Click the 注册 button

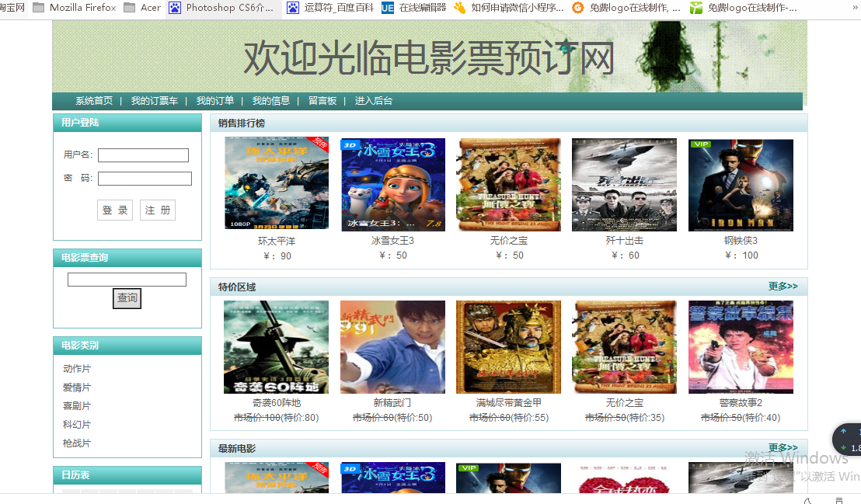click(x=158, y=210)
